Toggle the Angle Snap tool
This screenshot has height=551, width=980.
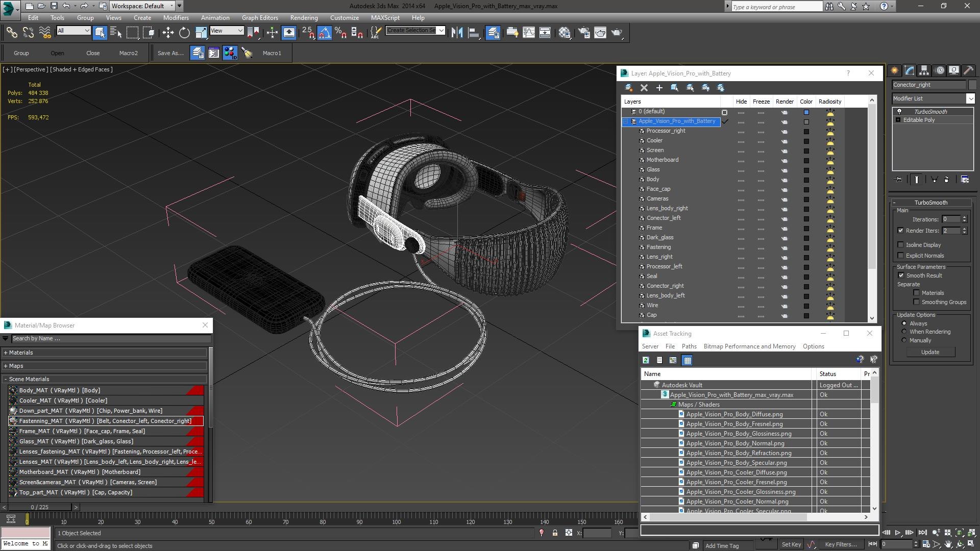[325, 33]
